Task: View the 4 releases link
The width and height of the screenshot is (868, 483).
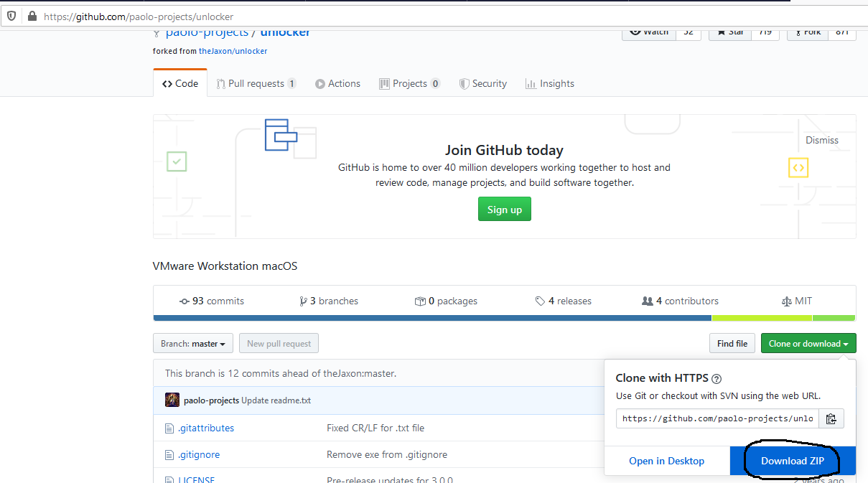Action: coord(564,301)
